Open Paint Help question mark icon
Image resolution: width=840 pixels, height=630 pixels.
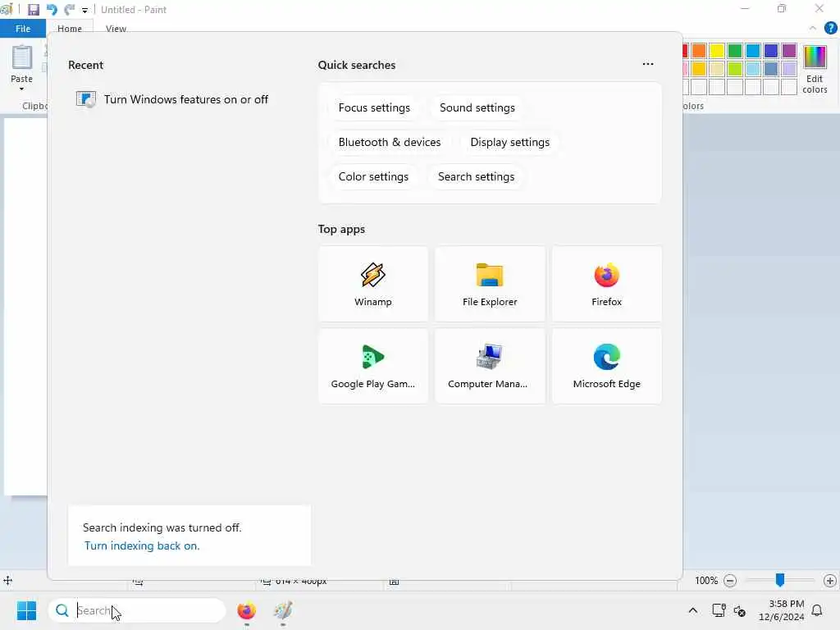click(830, 28)
